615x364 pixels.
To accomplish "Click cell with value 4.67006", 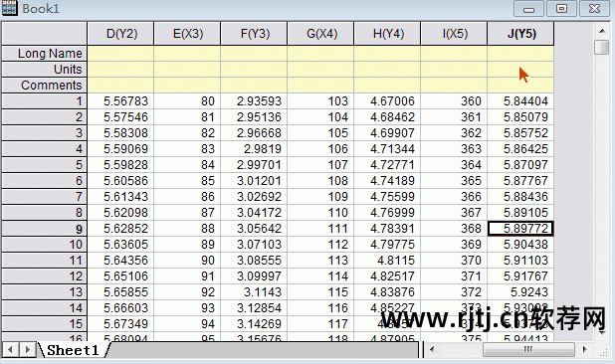I will [387, 101].
